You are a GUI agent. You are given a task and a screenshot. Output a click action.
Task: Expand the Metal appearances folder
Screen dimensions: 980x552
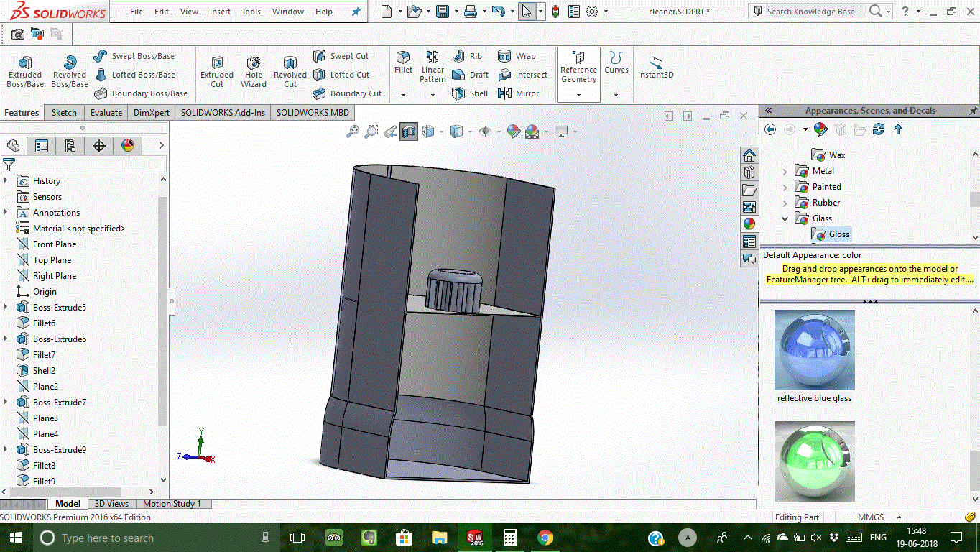785,171
